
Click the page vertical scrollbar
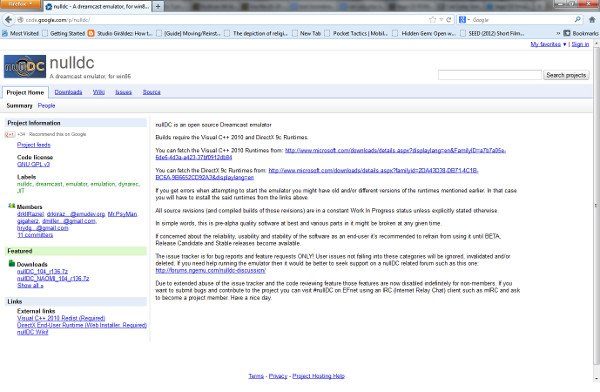596,207
